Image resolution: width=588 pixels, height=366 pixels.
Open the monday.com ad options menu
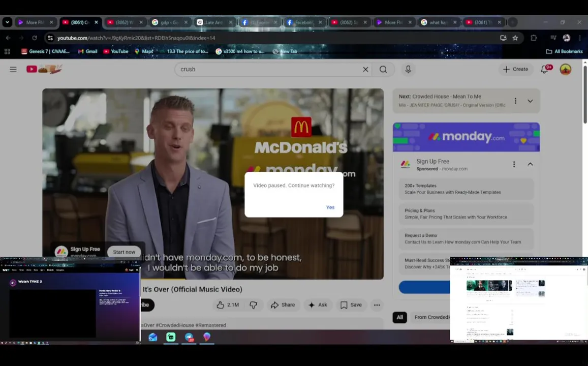click(x=514, y=164)
